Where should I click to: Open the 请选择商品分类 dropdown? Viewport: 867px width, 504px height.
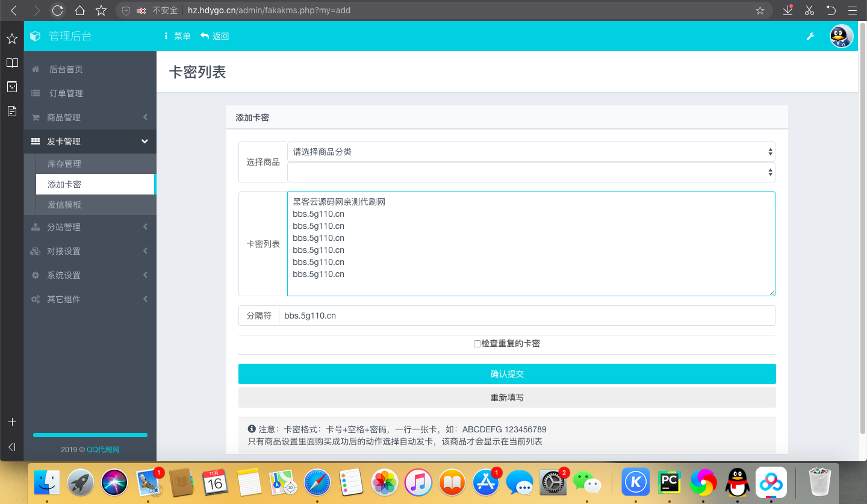point(530,152)
